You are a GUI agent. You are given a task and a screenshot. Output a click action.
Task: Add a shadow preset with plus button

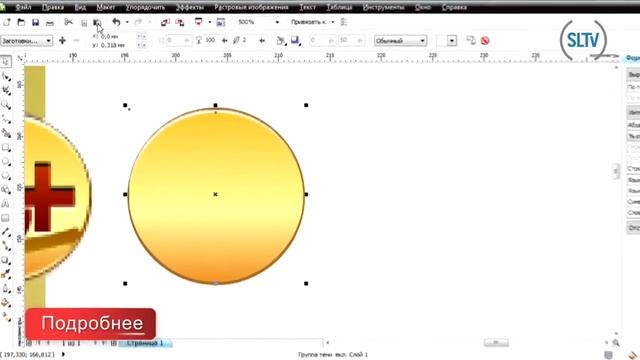coord(62,40)
